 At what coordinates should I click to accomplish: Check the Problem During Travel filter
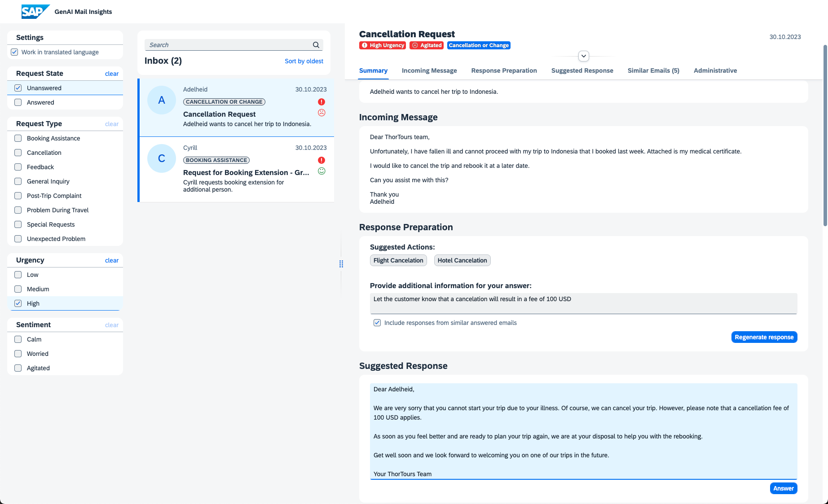pyautogui.click(x=18, y=210)
